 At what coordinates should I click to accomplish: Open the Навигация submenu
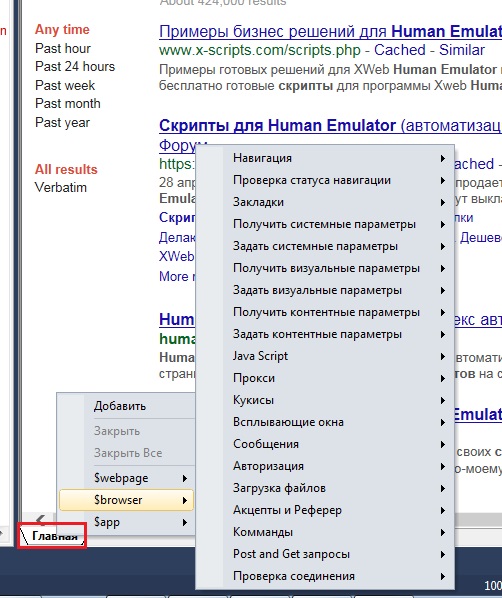[325, 158]
